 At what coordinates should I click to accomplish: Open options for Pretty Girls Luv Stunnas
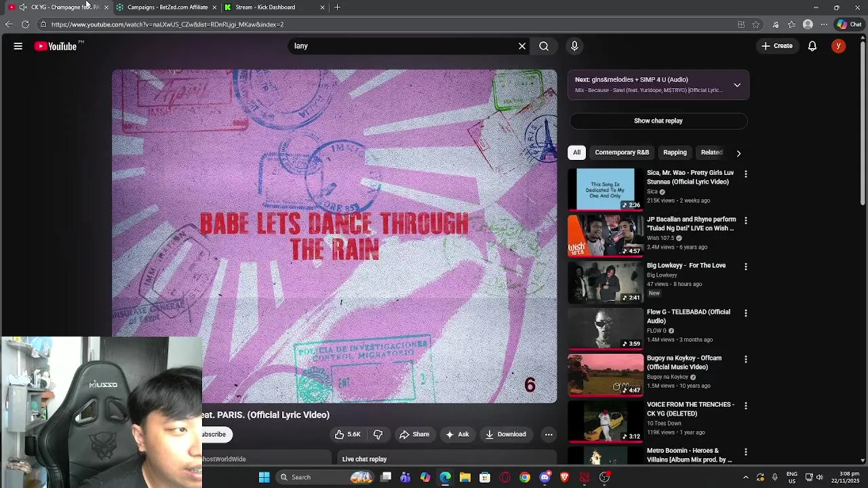pyautogui.click(x=746, y=174)
